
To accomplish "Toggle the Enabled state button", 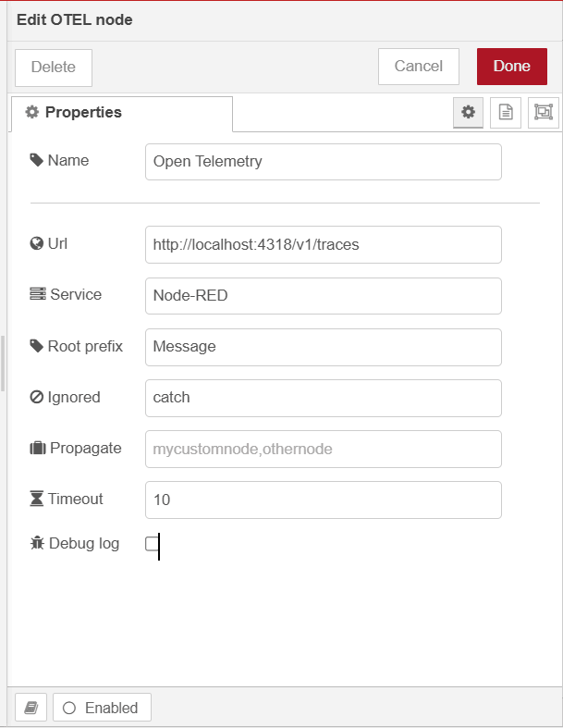I will pos(102,708).
